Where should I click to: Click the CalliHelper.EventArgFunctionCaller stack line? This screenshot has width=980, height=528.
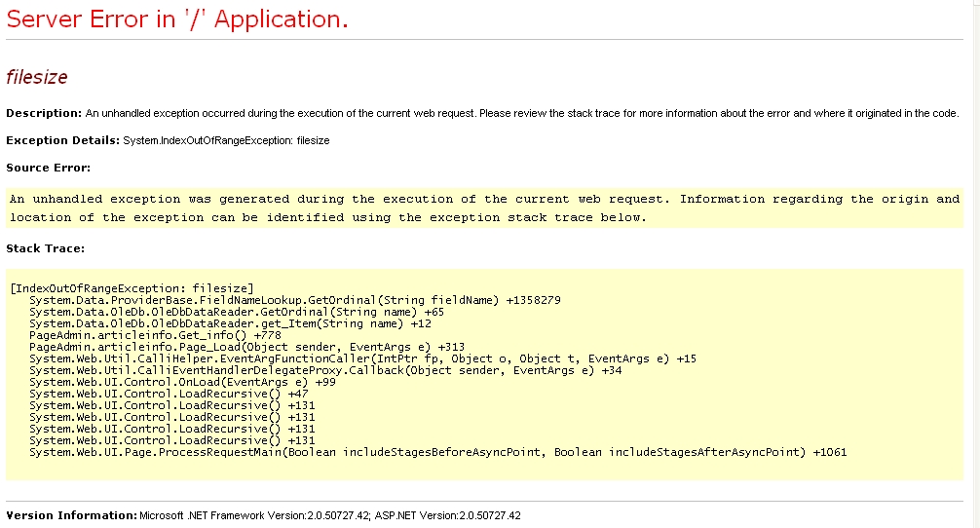[362, 358]
